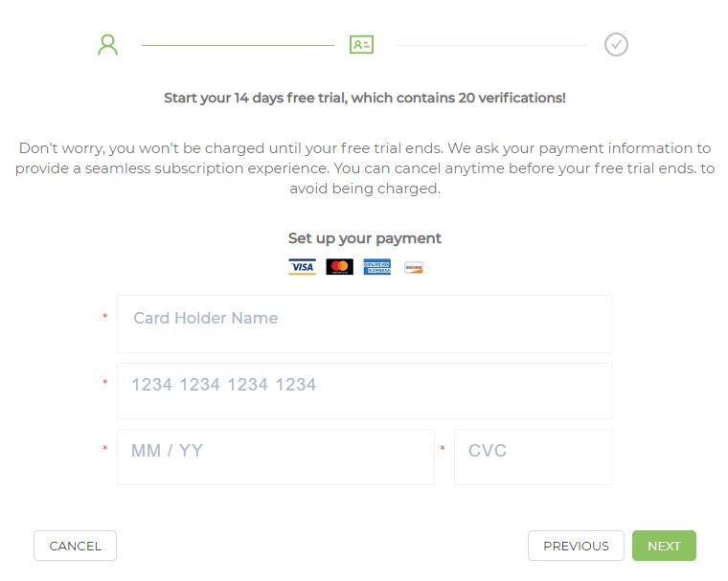Click the green progress line after user icon

tap(238, 46)
